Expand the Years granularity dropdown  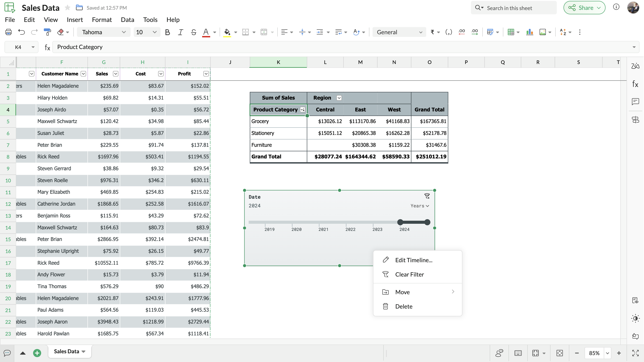(x=419, y=206)
